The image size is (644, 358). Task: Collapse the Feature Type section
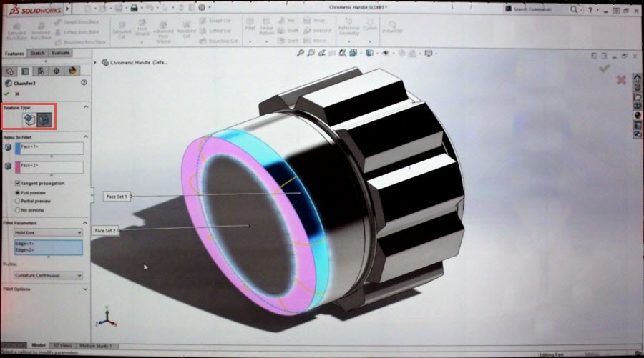pyautogui.click(x=86, y=107)
